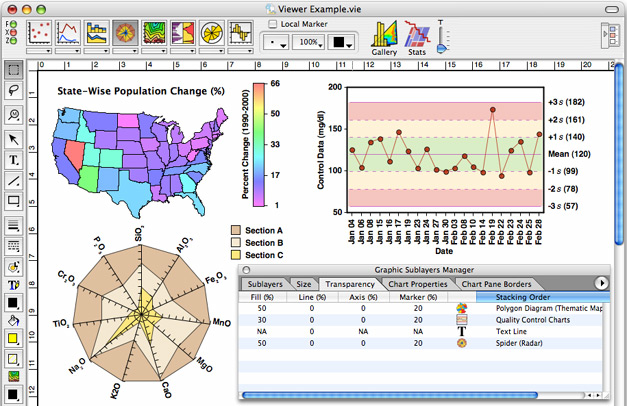Click the text style tool with colored T
This screenshot has height=406, width=627.
pos(14,285)
